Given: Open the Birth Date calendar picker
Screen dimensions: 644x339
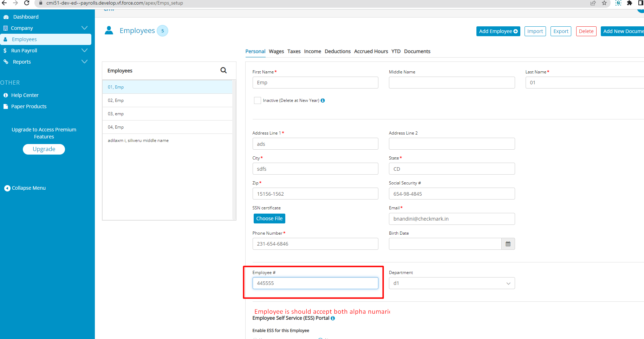Looking at the screenshot, I should tap(508, 244).
